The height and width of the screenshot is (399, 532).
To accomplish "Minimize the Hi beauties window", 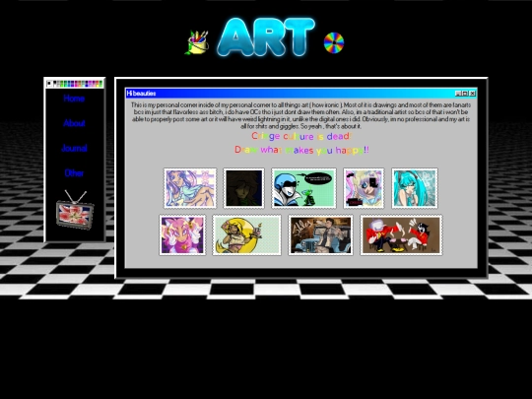I will pyautogui.click(x=458, y=94).
